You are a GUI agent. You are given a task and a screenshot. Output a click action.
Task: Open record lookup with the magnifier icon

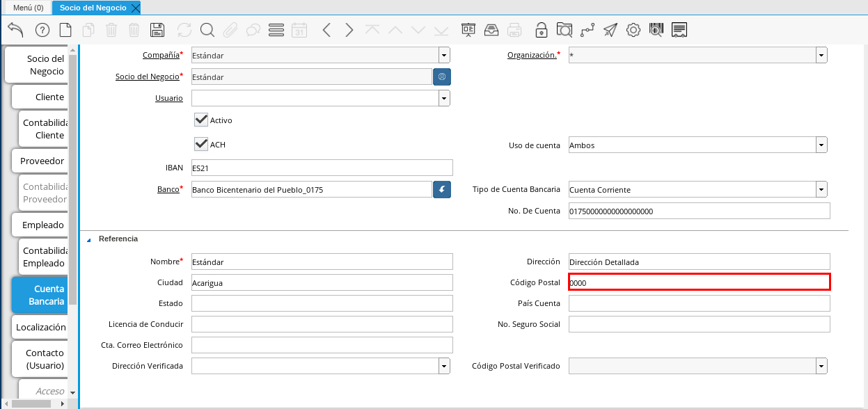click(x=207, y=30)
